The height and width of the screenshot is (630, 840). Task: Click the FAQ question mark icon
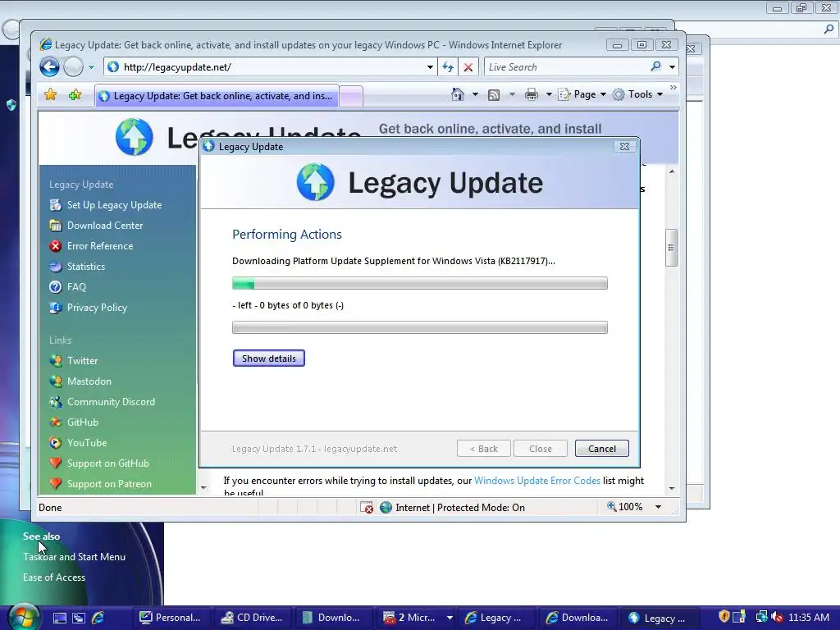55,286
